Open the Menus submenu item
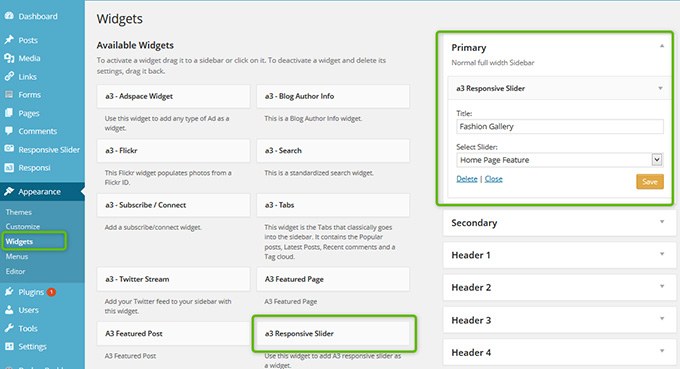680x369 pixels. point(17,256)
